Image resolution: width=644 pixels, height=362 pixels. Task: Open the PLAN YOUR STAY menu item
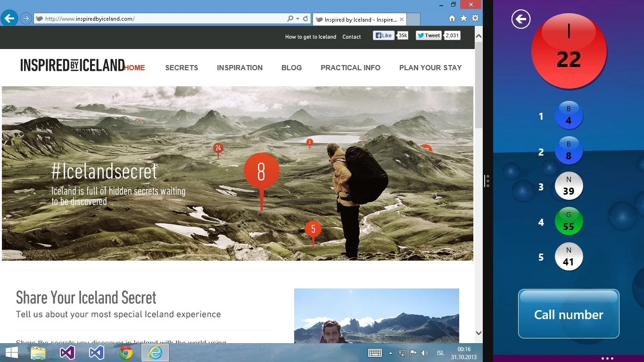[430, 68]
